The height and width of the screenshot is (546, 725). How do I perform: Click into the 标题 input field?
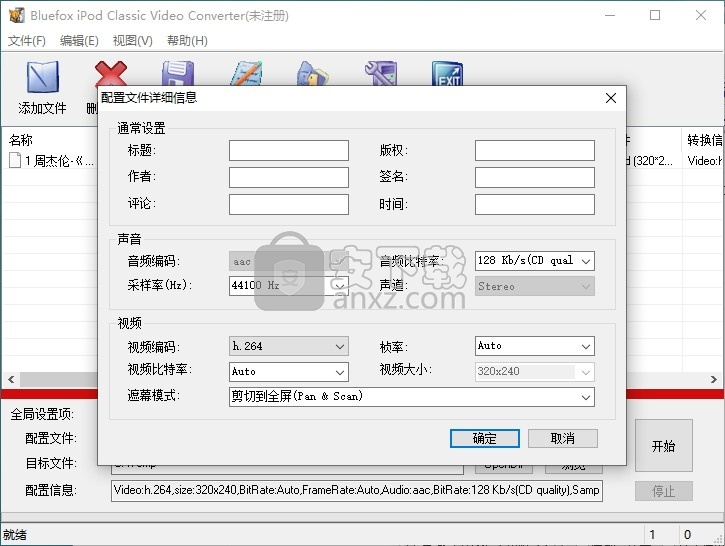click(289, 151)
